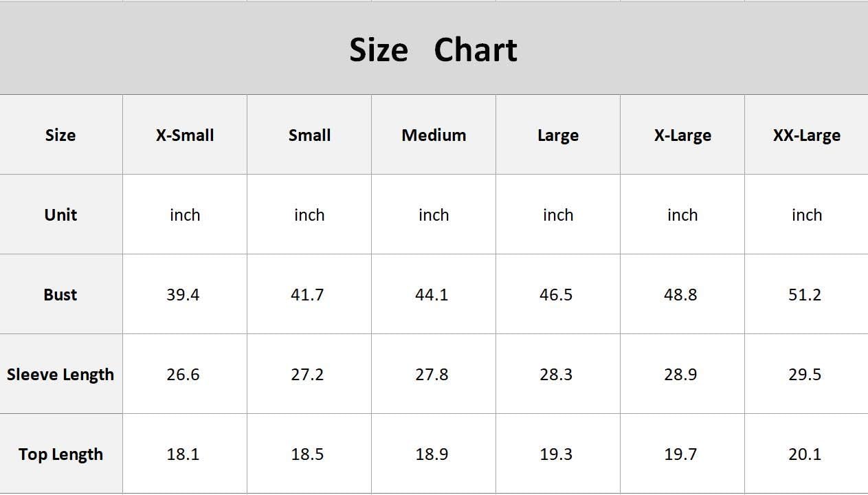
Task: Select the top length cell 18.1
Action: click(x=185, y=454)
